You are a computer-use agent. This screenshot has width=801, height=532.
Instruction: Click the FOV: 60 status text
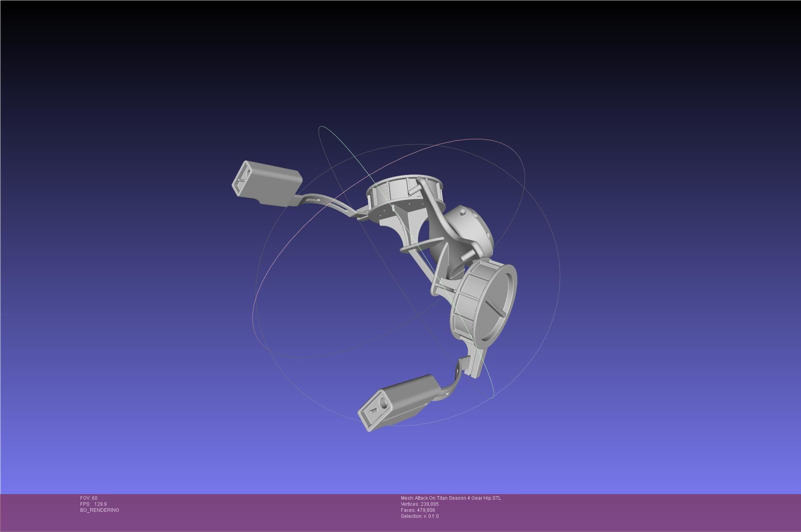(89, 498)
